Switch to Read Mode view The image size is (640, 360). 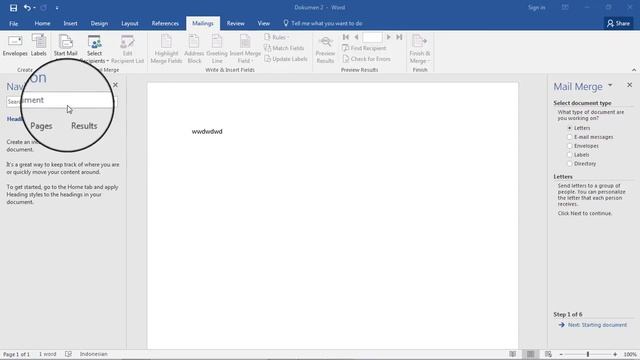(512, 354)
